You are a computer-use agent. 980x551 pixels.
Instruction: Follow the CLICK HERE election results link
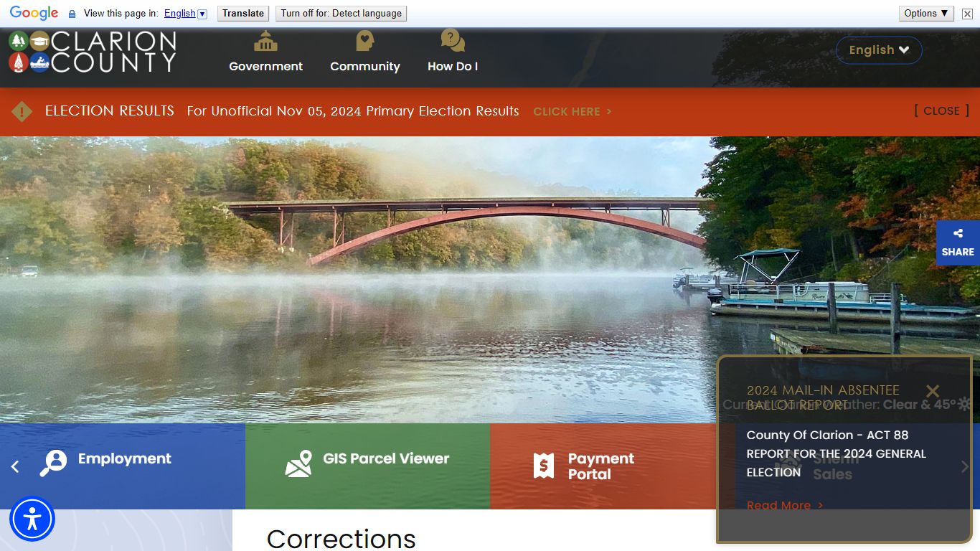click(x=573, y=111)
